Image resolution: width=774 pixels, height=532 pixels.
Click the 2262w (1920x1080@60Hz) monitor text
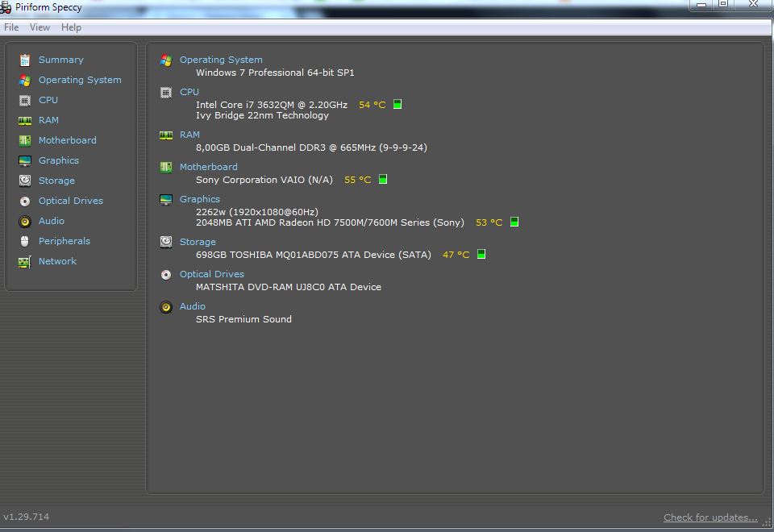257,212
